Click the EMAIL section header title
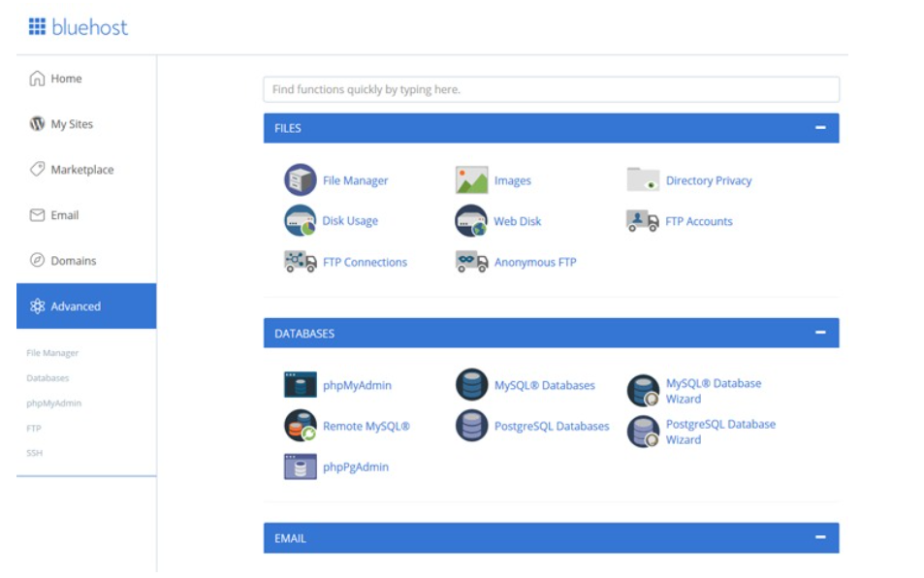The height and width of the screenshot is (578, 924). 290,538
